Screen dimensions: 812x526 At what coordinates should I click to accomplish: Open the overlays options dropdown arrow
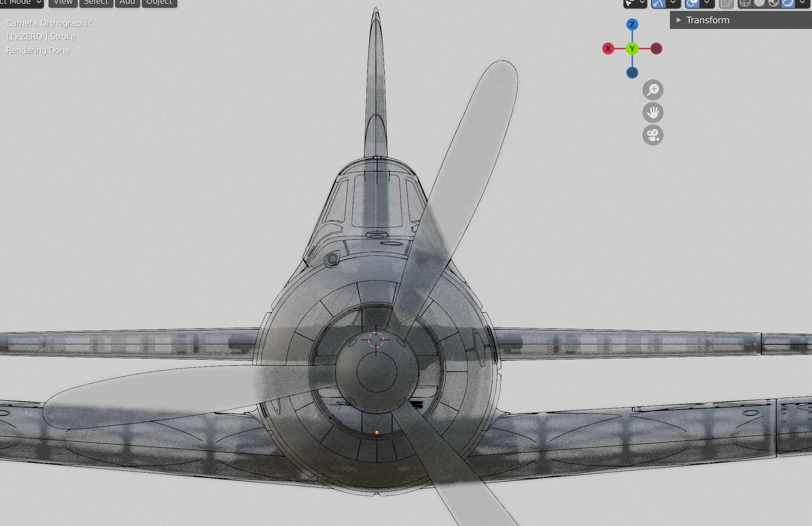[707, 3]
